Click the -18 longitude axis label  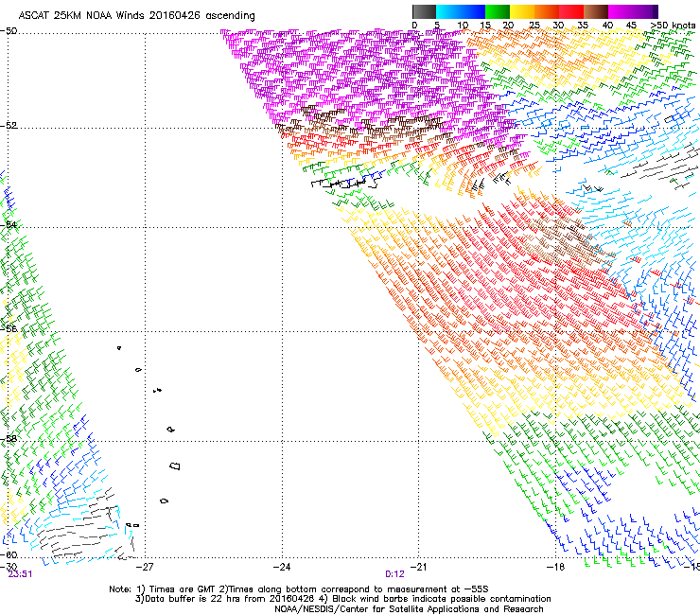[555, 567]
